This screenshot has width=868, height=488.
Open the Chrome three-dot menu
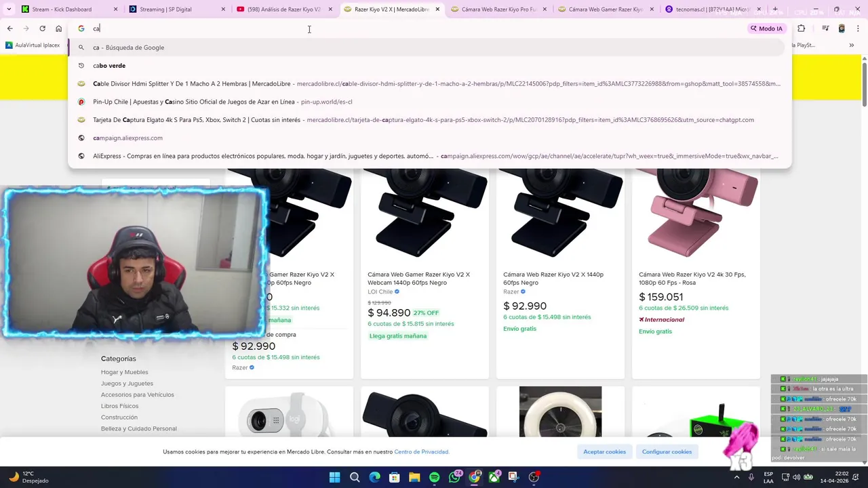(x=859, y=28)
